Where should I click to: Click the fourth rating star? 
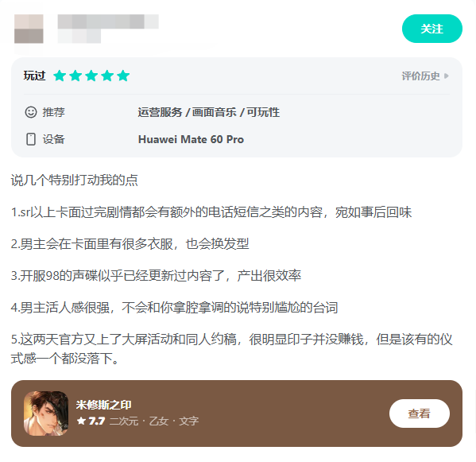pyautogui.click(x=107, y=76)
